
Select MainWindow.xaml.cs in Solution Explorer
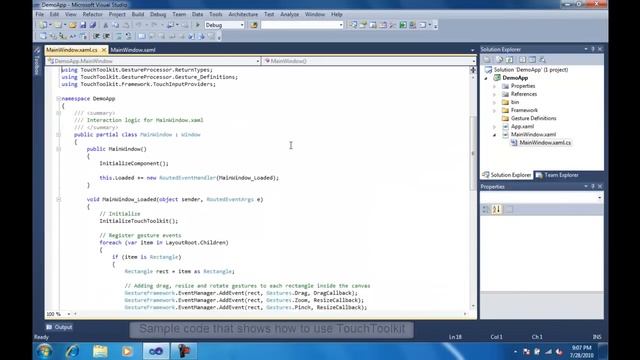[x=545, y=142]
